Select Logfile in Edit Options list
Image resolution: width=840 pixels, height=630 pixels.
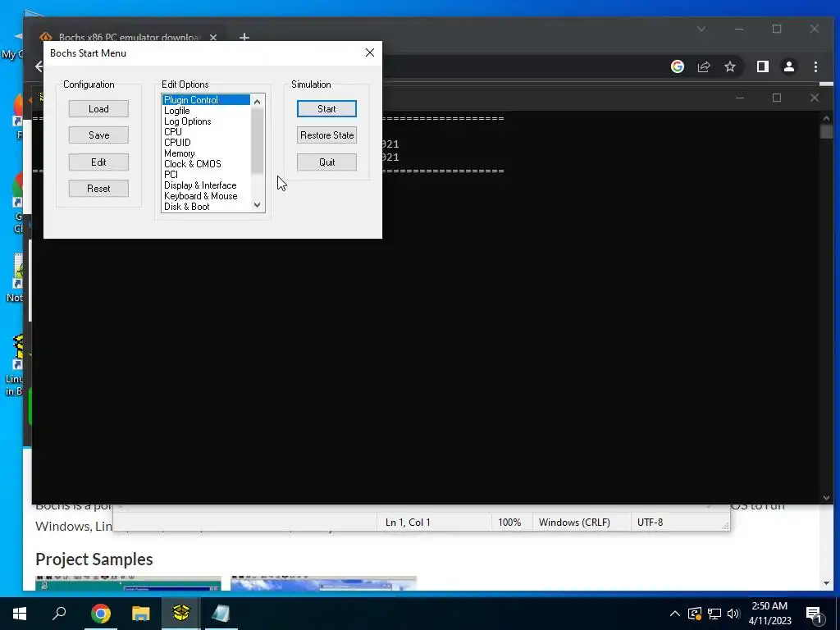pos(206,111)
